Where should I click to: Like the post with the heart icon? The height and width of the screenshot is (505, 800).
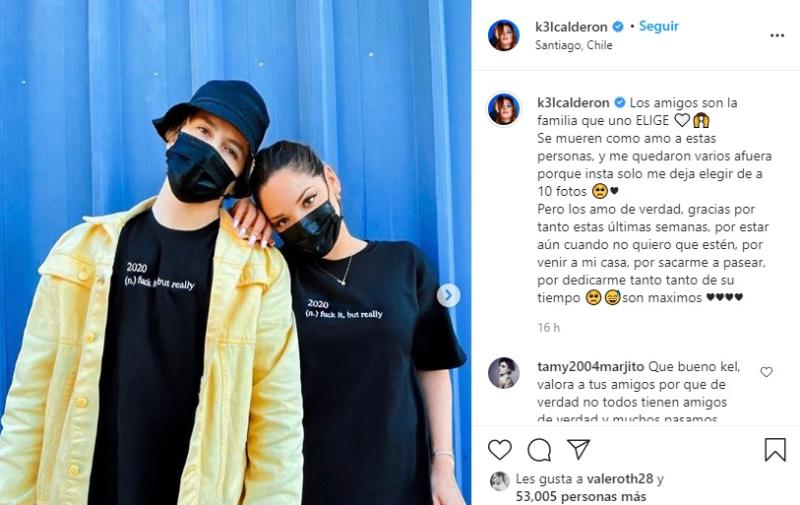coord(499,449)
